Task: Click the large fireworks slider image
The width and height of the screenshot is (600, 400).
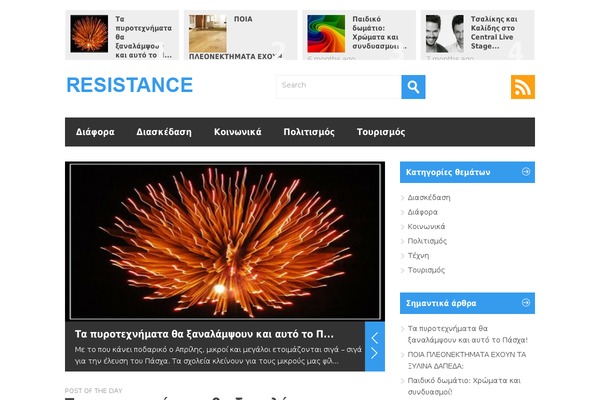Action: (225, 242)
